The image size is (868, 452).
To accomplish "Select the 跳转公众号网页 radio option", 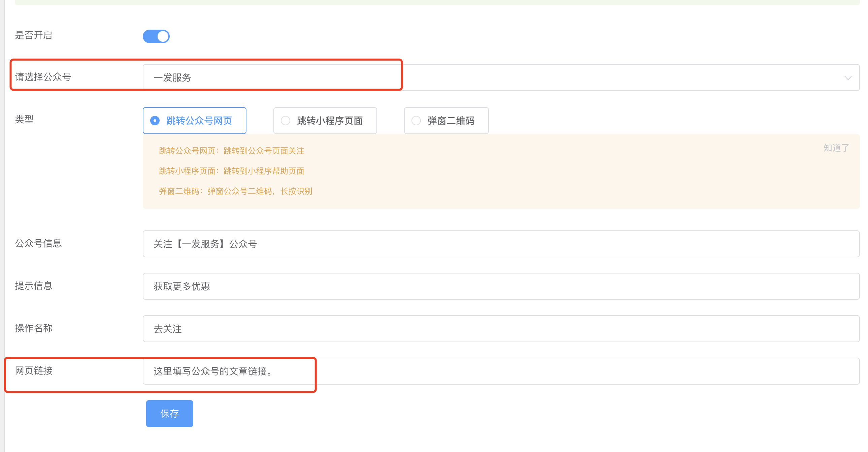I will click(x=194, y=121).
